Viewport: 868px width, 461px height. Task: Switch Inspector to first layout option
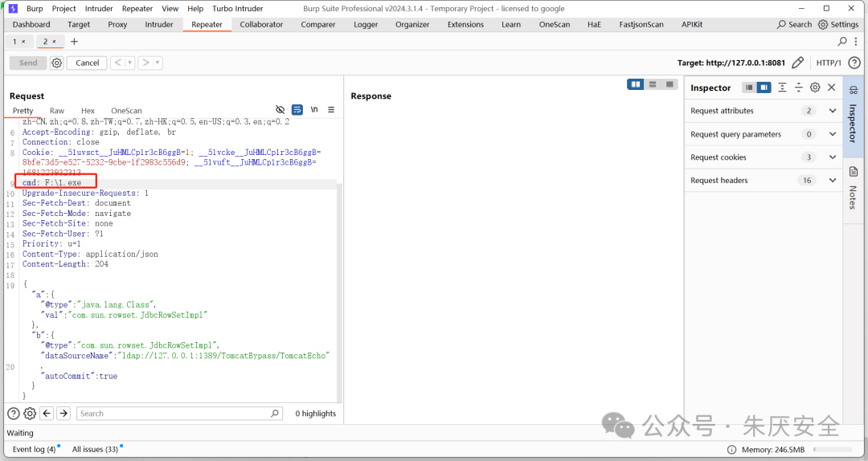pos(749,88)
